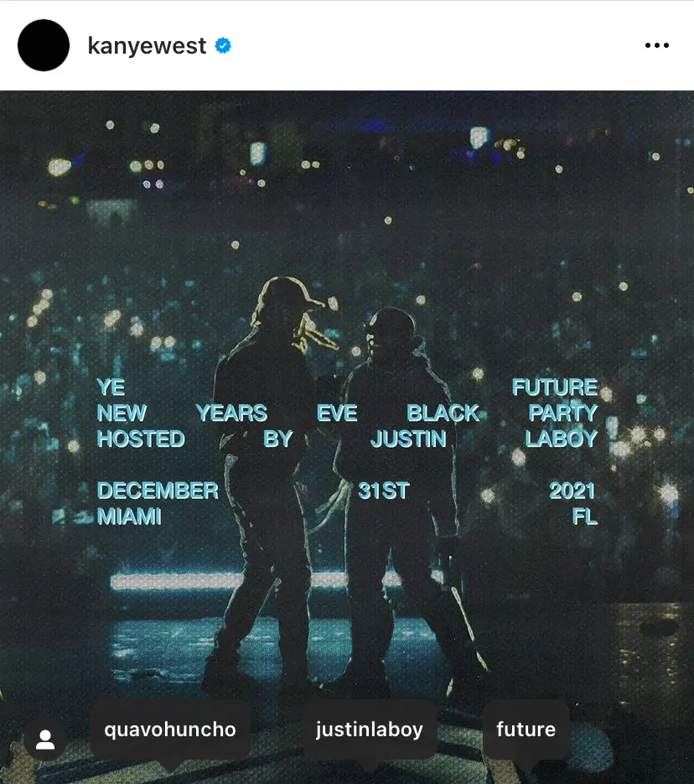The image size is (694, 784).
Task: Click the FUTURE text on the poster
Action: coord(555,387)
